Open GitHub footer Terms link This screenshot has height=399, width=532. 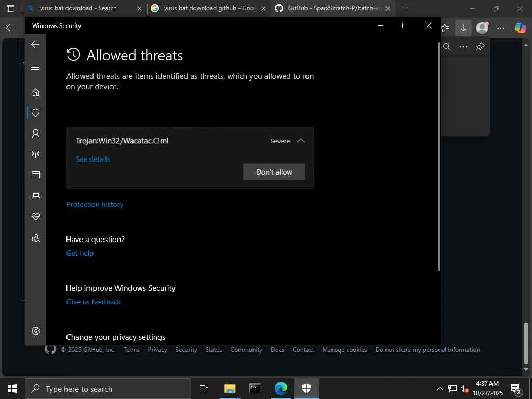131,350
